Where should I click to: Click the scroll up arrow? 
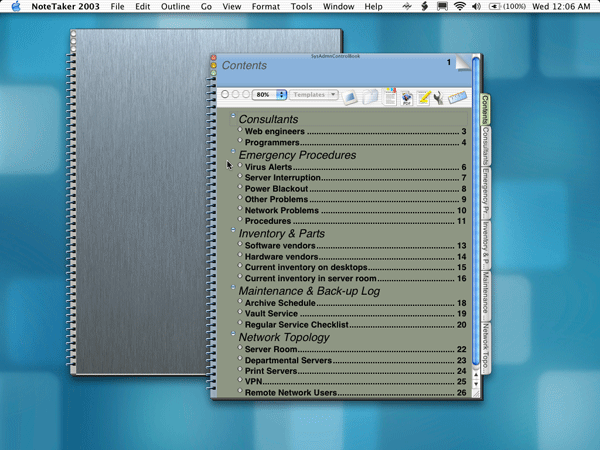click(x=476, y=375)
